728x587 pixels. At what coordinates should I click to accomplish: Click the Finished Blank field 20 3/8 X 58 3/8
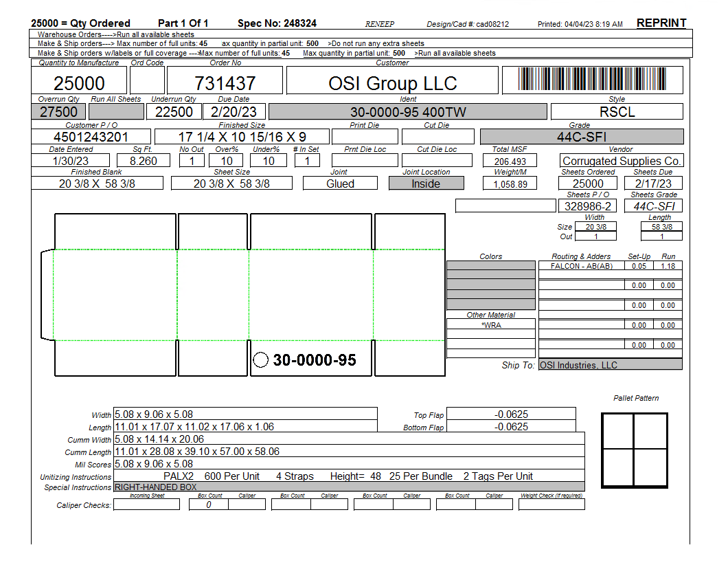click(97, 184)
